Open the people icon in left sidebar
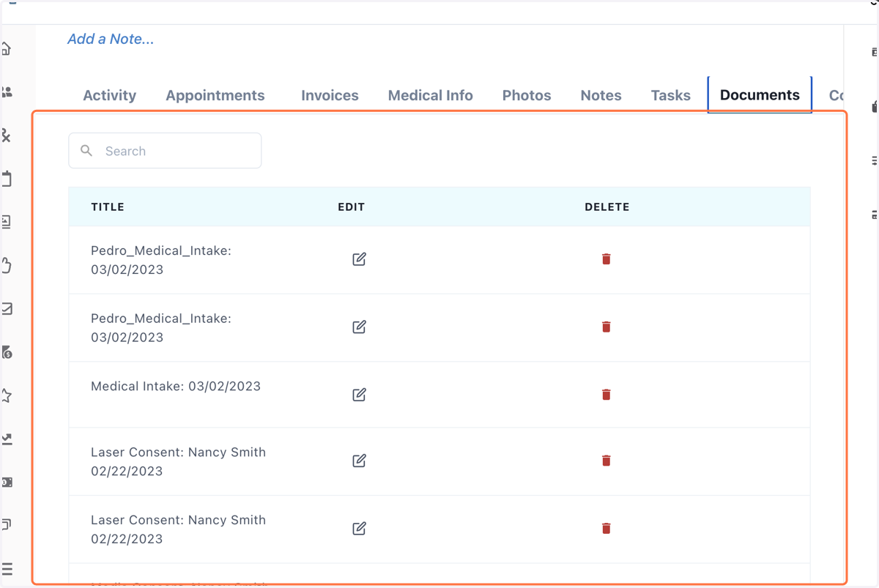 click(7, 92)
